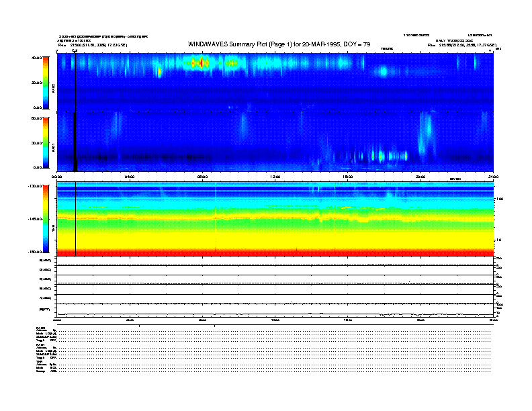
Task: Click the 16:00 tick label under RAD1 panel
Action: point(348,177)
